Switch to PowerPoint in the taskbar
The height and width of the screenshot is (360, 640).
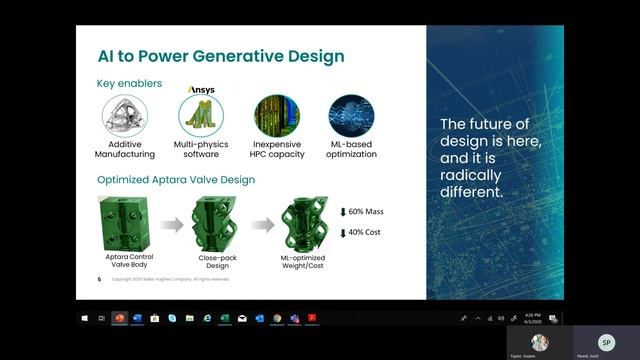pyautogui.click(x=120, y=318)
